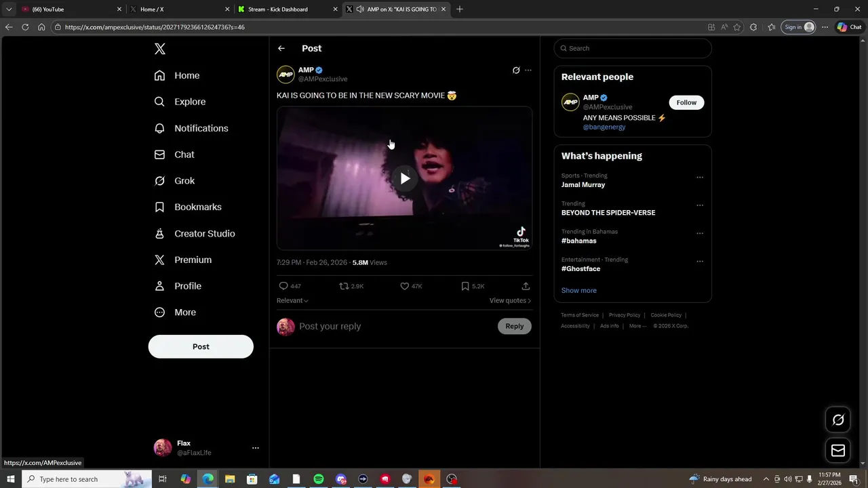This screenshot has height=488, width=868.
Task: Click the taskbar search box
Action: pos(87,479)
